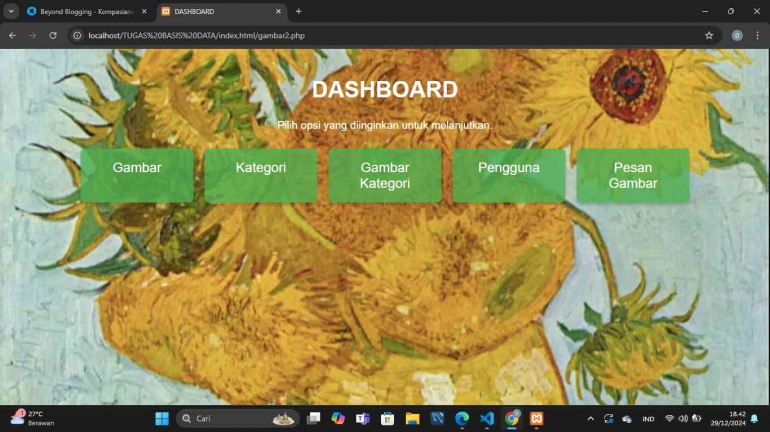Open the dark blue app left of Edge
770x432 pixels.
437,419
